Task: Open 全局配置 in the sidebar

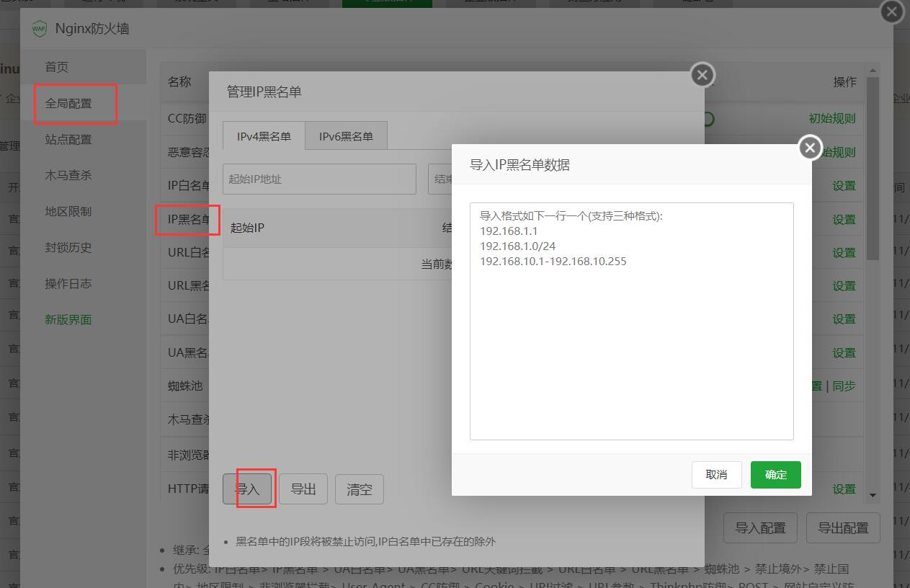Action: point(83,103)
